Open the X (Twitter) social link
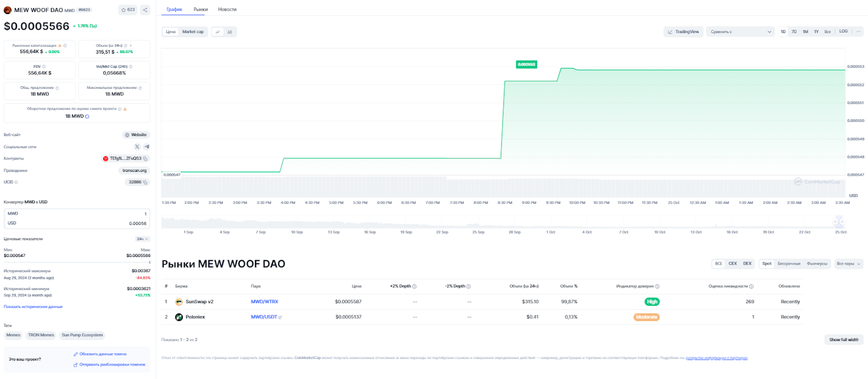The height and width of the screenshot is (379, 868). pos(137,146)
